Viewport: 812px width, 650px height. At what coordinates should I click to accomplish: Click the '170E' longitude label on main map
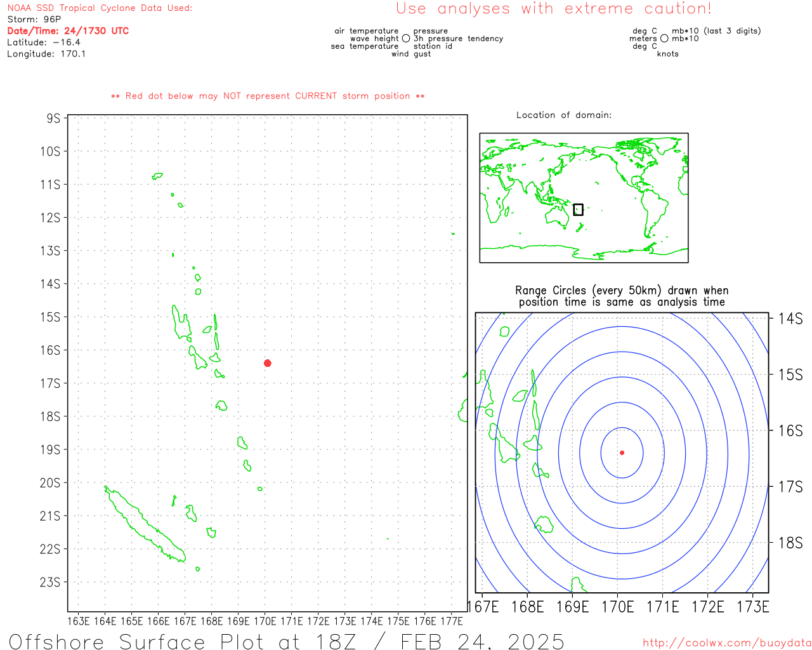point(265,621)
